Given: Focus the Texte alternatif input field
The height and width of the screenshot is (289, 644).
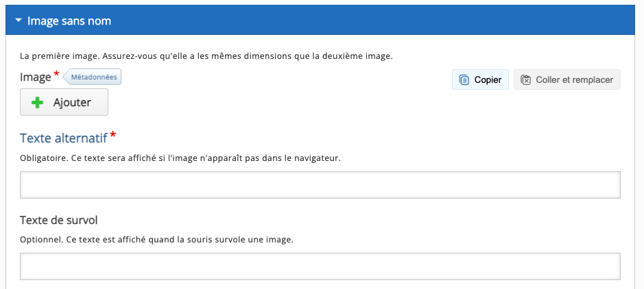Looking at the screenshot, I should tap(320, 185).
